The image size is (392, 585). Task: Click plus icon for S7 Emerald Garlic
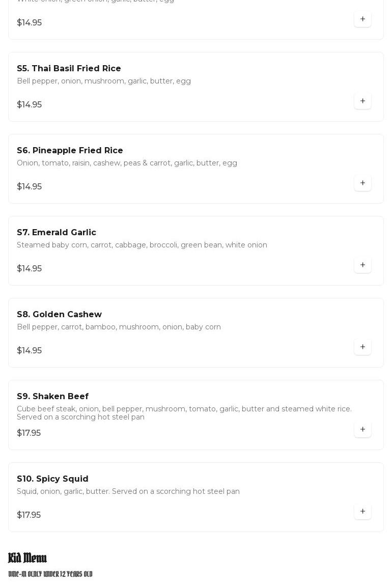362,265
